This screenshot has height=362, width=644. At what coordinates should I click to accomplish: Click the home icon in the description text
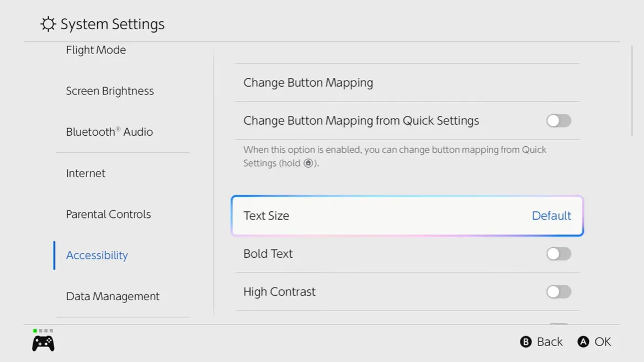click(308, 163)
